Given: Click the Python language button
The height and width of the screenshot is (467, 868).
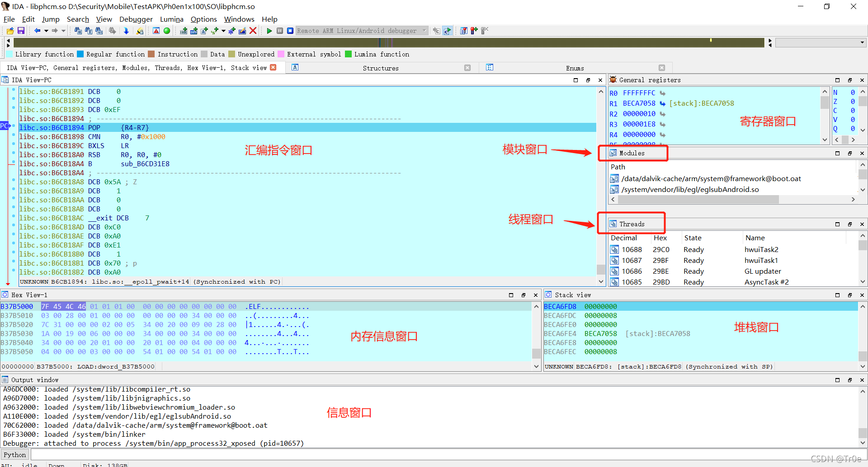Looking at the screenshot, I should [15, 455].
